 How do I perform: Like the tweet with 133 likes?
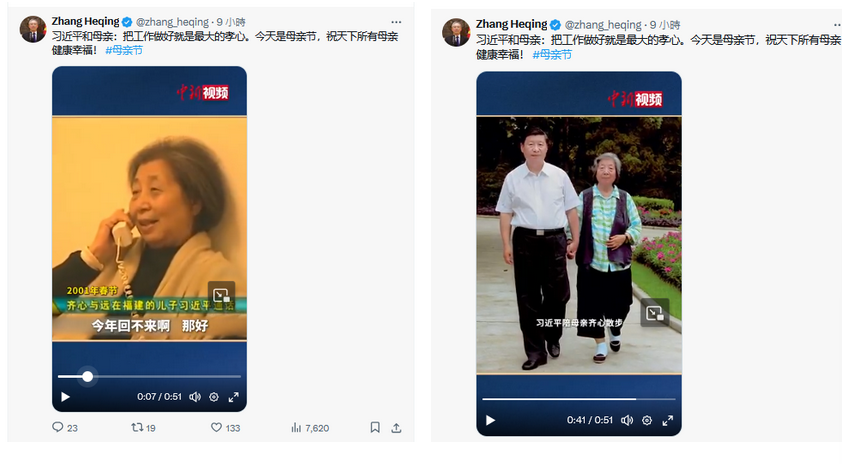pos(216,427)
